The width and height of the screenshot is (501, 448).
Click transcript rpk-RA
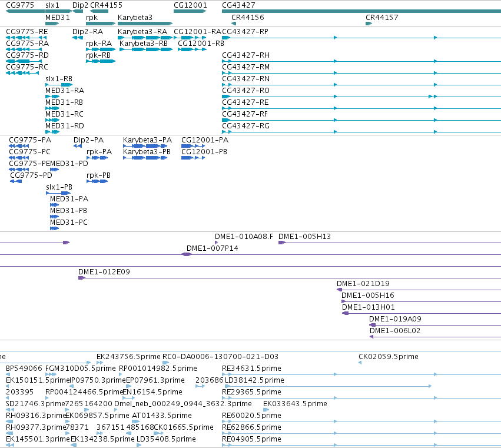(99, 44)
